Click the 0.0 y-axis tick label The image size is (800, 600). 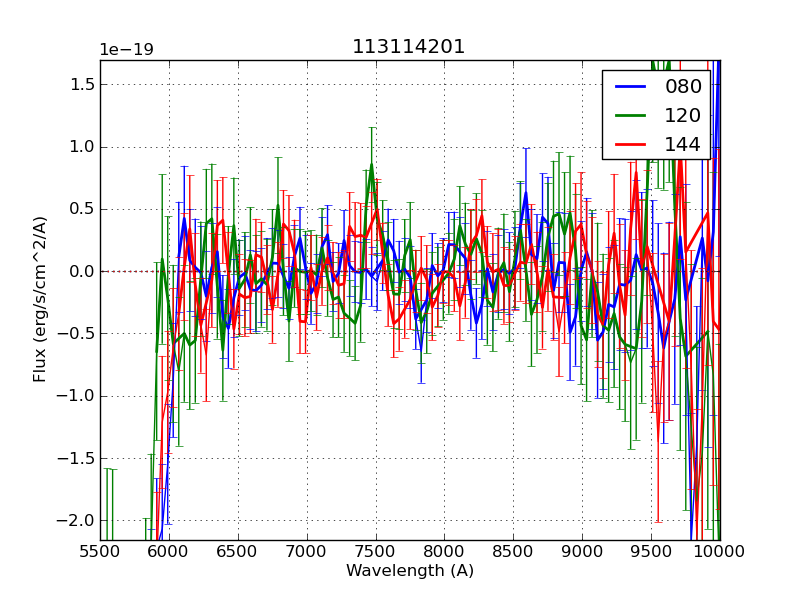point(80,271)
